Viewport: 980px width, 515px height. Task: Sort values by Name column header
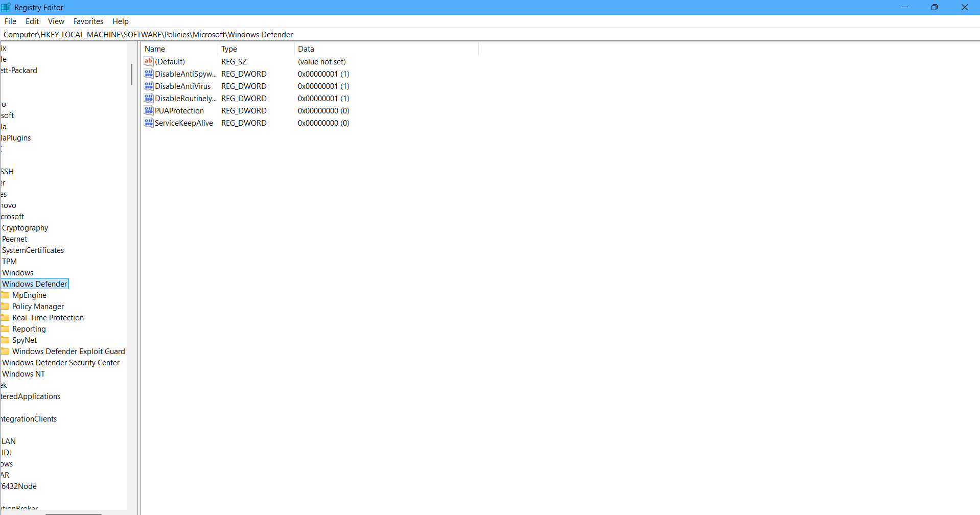coord(180,49)
